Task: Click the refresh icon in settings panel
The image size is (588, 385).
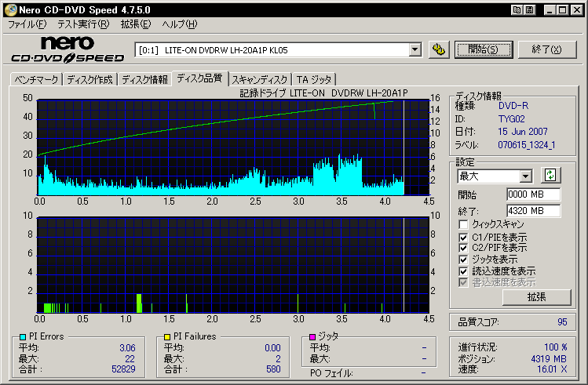Action: pos(550,176)
